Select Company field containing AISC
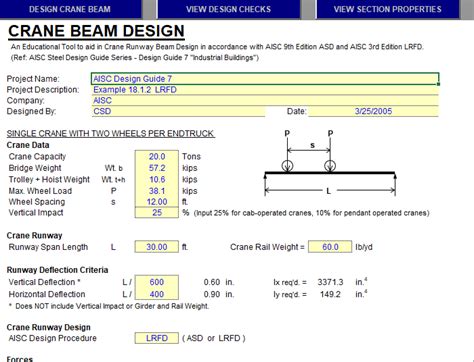 tap(265, 100)
